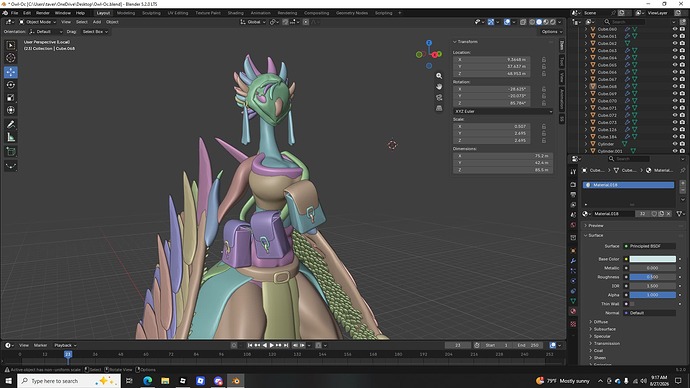Open Microsoft Edge from the taskbar
Image resolution: width=690 pixels, height=388 pixels.
[x=147, y=381]
